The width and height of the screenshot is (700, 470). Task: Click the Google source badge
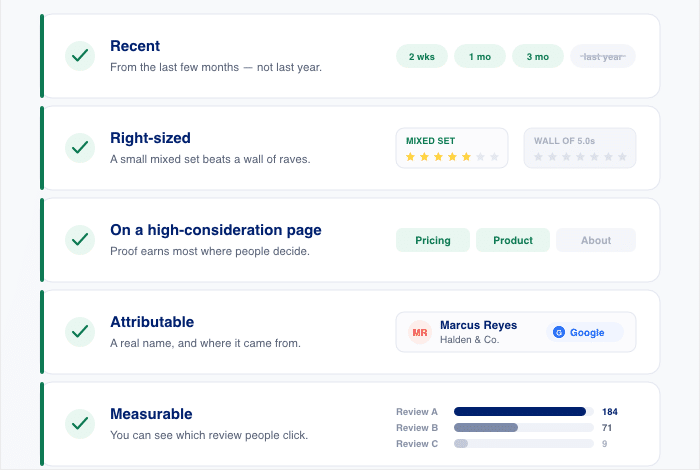(x=585, y=332)
